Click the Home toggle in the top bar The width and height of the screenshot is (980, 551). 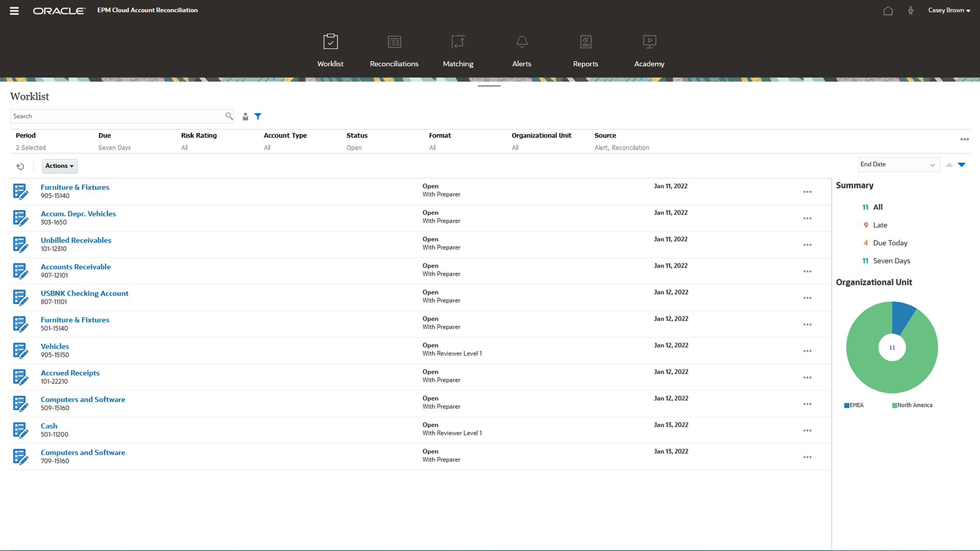click(x=888, y=10)
